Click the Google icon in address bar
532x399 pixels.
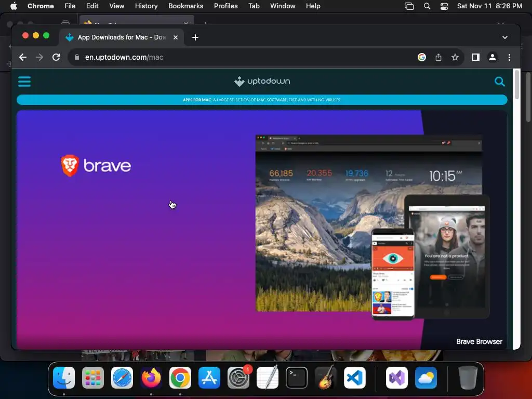click(x=422, y=57)
